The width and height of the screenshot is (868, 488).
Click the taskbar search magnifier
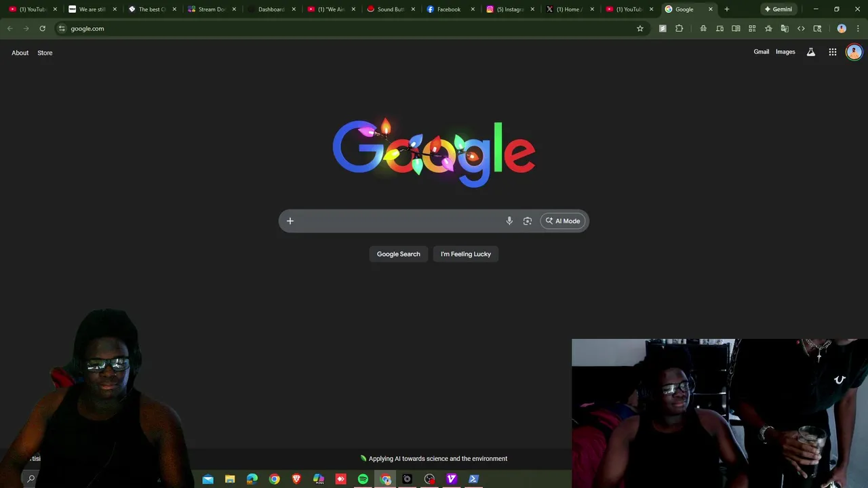click(31, 479)
